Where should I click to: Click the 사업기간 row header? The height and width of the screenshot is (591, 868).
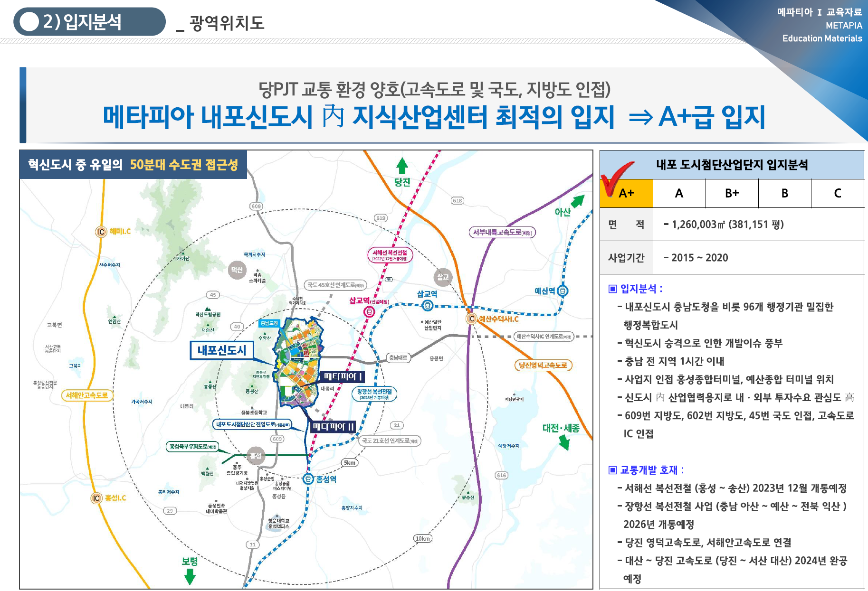click(x=626, y=258)
